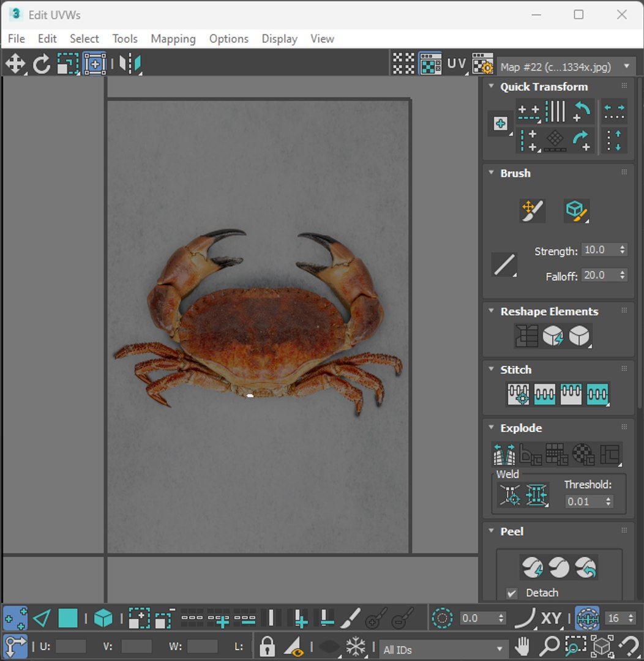Click the Relax Until Flat icon
Viewport: 644px width, 661px height.
[553, 336]
